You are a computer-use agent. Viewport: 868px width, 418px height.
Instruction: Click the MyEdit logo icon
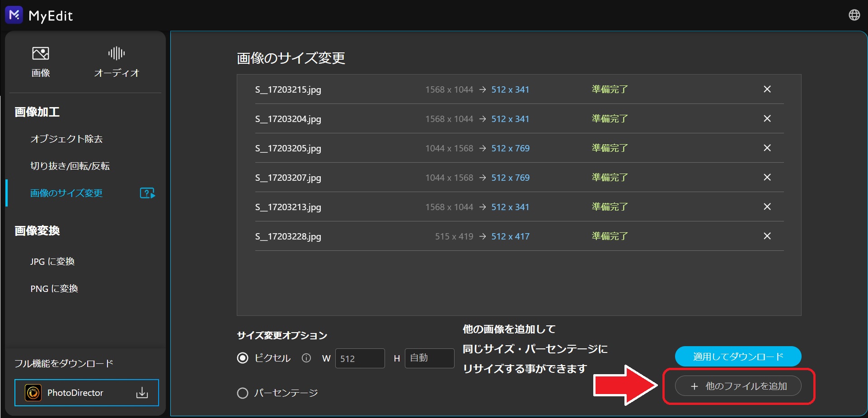14,15
